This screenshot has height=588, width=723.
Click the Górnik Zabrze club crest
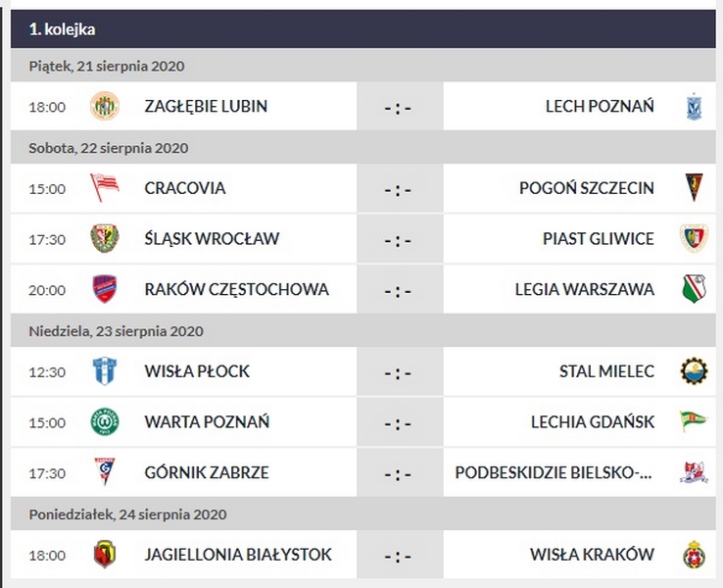point(104,472)
